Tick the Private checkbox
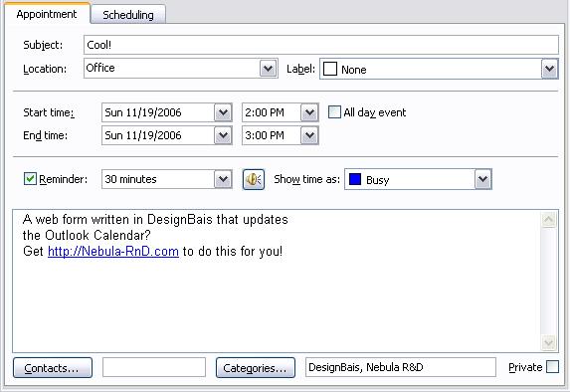 coord(552,367)
